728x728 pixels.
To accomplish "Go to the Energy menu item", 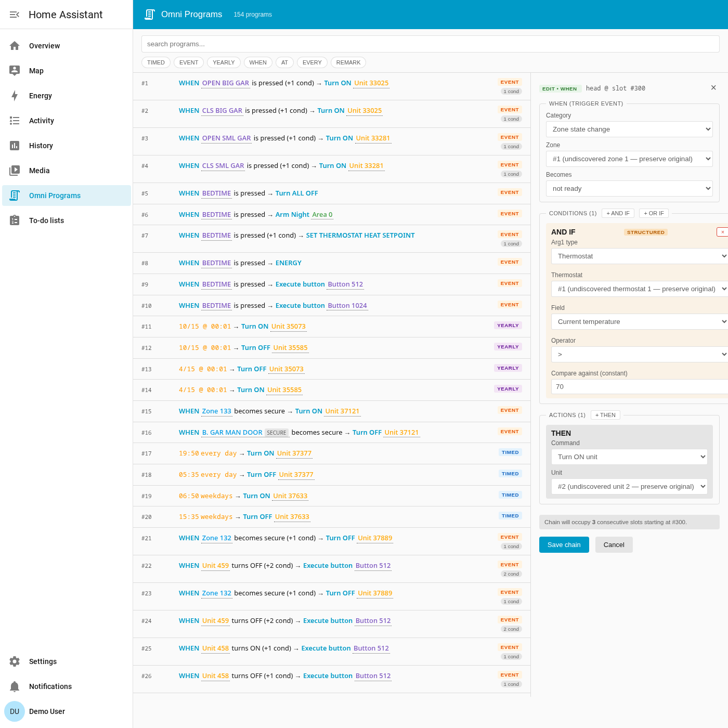I will pos(67,96).
